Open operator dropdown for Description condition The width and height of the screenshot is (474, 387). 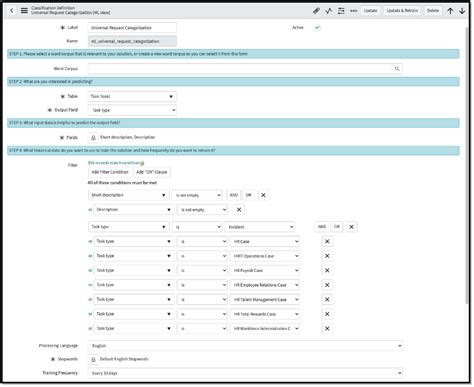click(202, 210)
